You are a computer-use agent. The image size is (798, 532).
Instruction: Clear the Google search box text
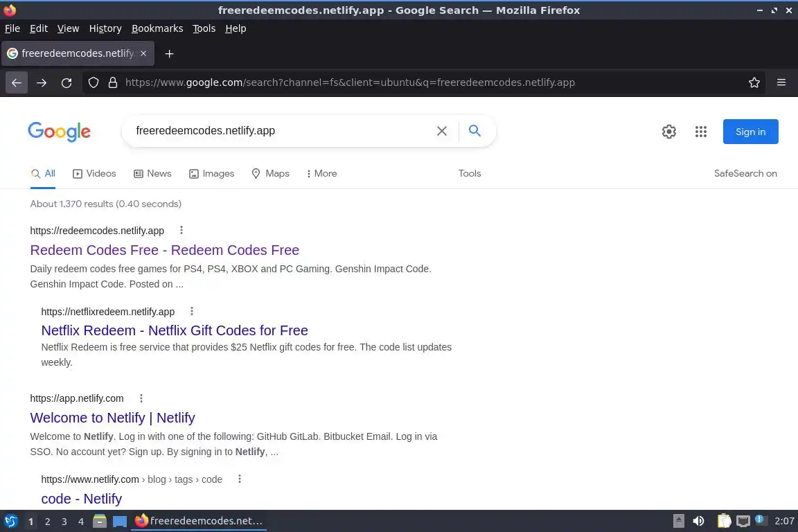442,131
